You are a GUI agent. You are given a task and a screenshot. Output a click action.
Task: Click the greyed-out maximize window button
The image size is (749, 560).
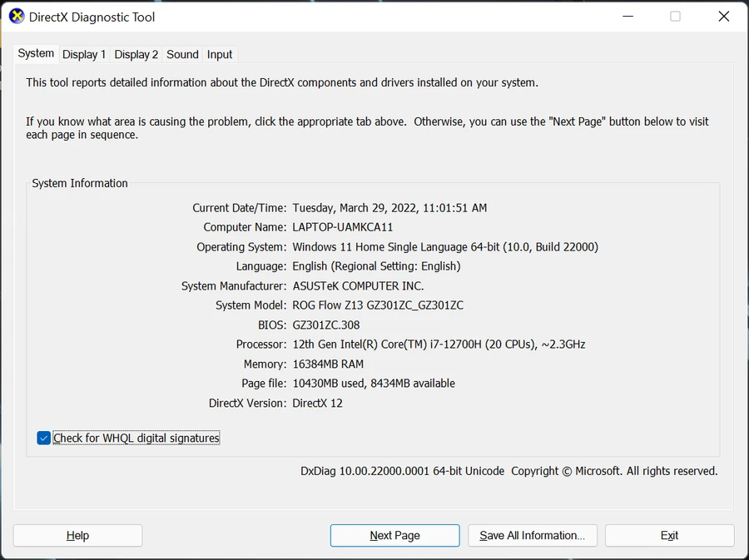pos(676,17)
